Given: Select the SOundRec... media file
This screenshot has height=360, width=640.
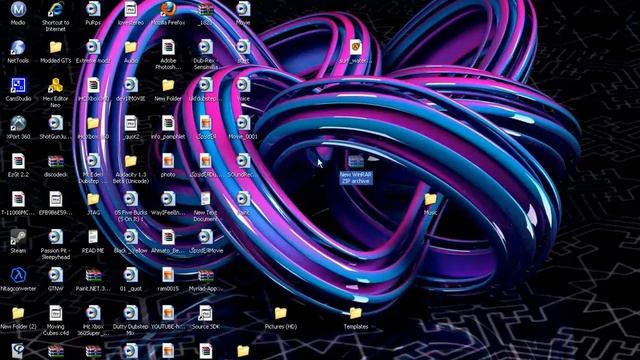Looking at the screenshot, I should [243, 161].
